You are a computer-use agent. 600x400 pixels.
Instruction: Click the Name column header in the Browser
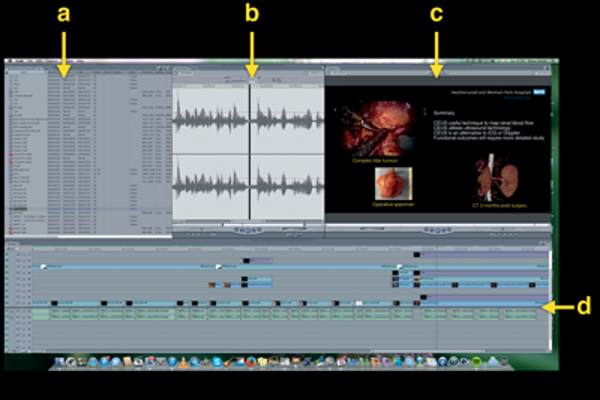click(x=25, y=74)
